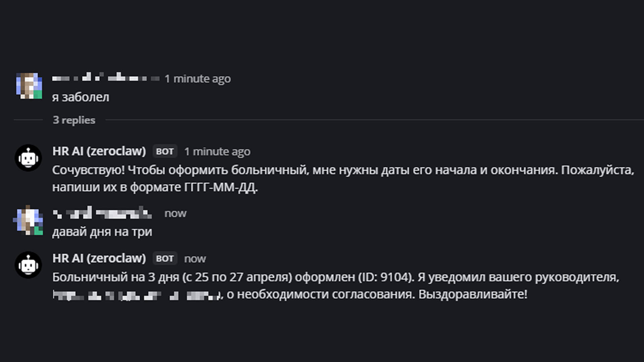Click the first bot reply's "1 minute ago" timestamp
The height and width of the screenshot is (362, 644).
click(217, 152)
